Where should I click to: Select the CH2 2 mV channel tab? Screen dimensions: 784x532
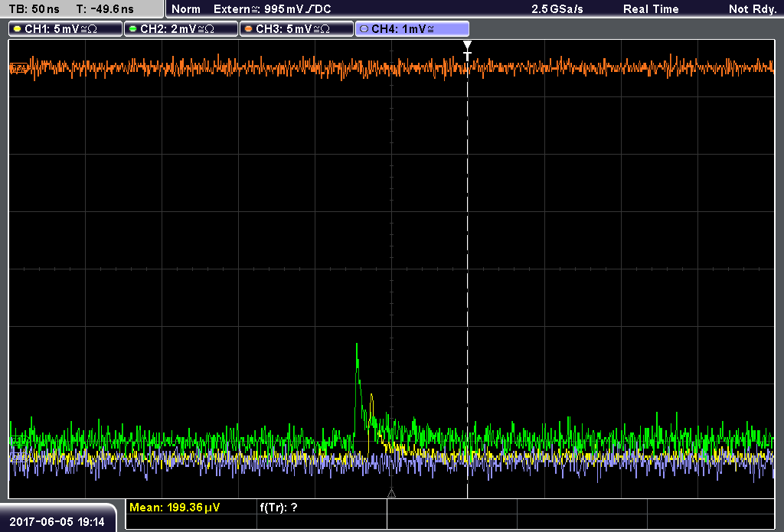[181, 29]
